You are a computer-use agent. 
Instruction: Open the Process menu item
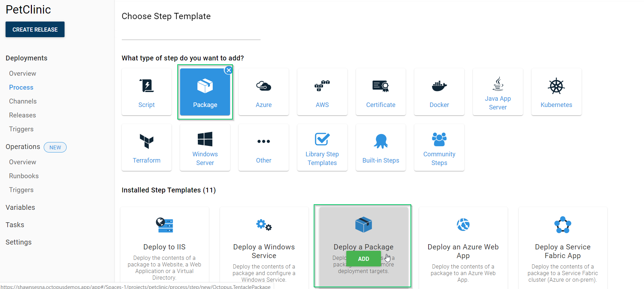click(x=21, y=88)
